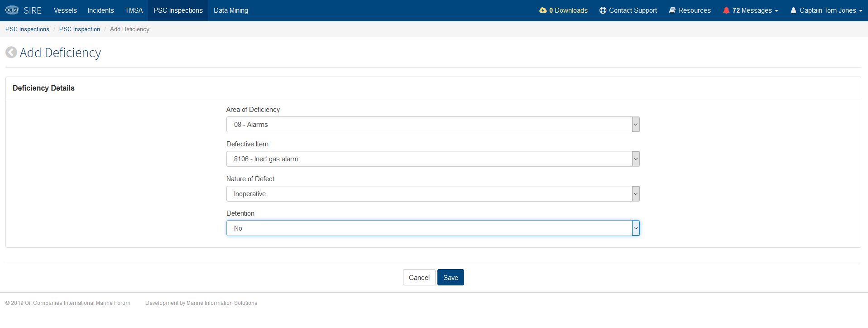Expand the 72 Messages menu caret
This screenshot has height=328, width=868.
pos(777,11)
